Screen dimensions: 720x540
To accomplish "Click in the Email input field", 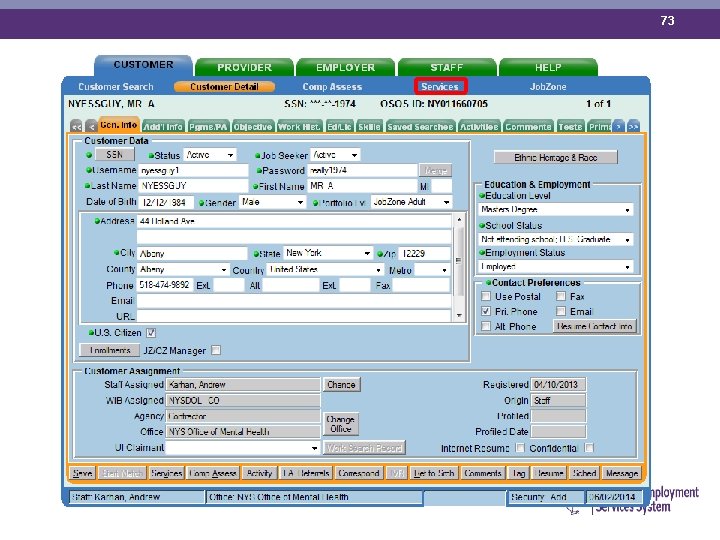I will coord(294,301).
